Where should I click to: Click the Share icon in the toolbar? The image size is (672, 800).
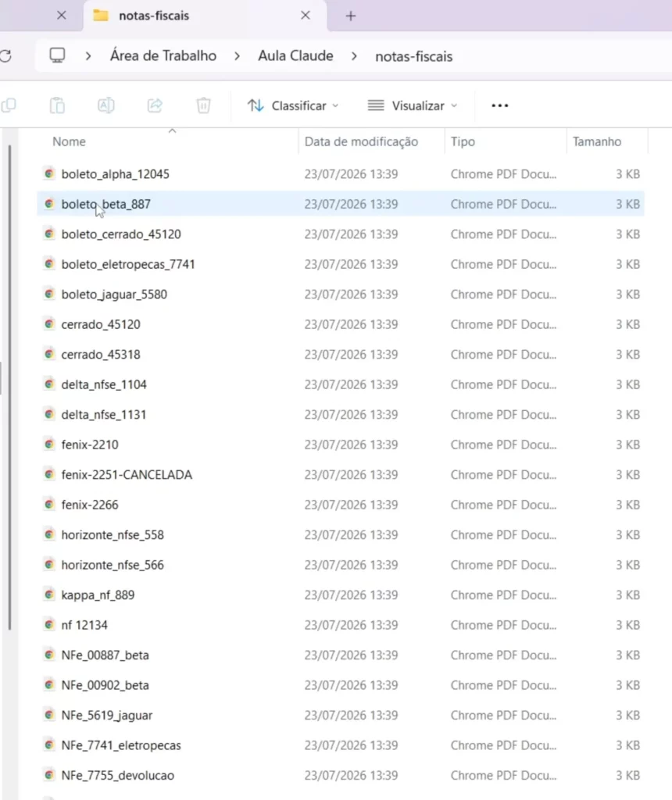click(x=155, y=105)
